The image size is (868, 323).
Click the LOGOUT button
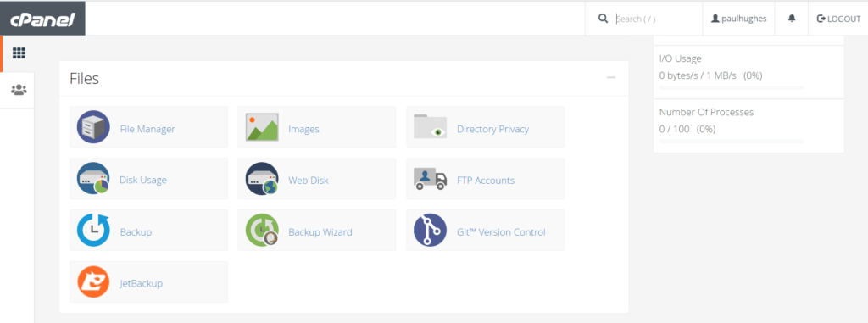[x=838, y=19]
